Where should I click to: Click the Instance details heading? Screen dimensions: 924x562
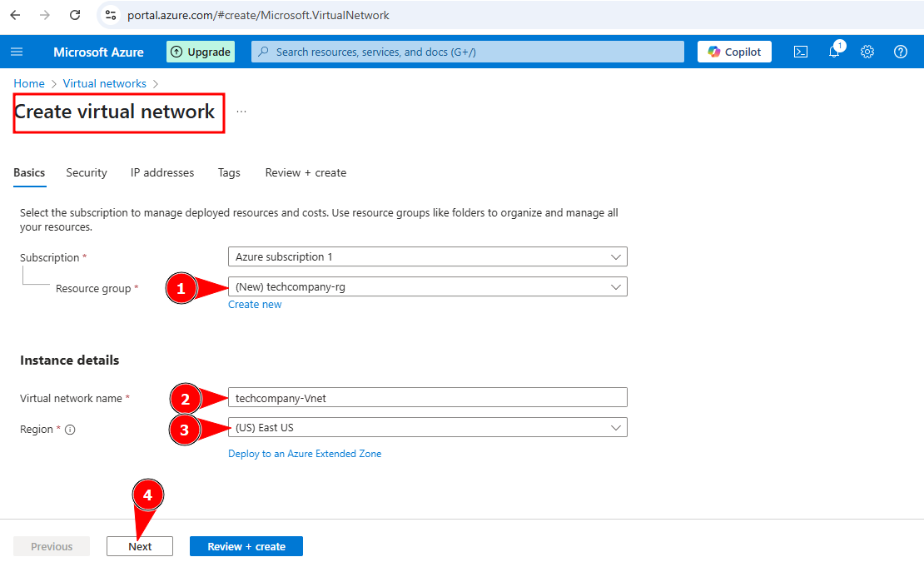[x=70, y=361]
